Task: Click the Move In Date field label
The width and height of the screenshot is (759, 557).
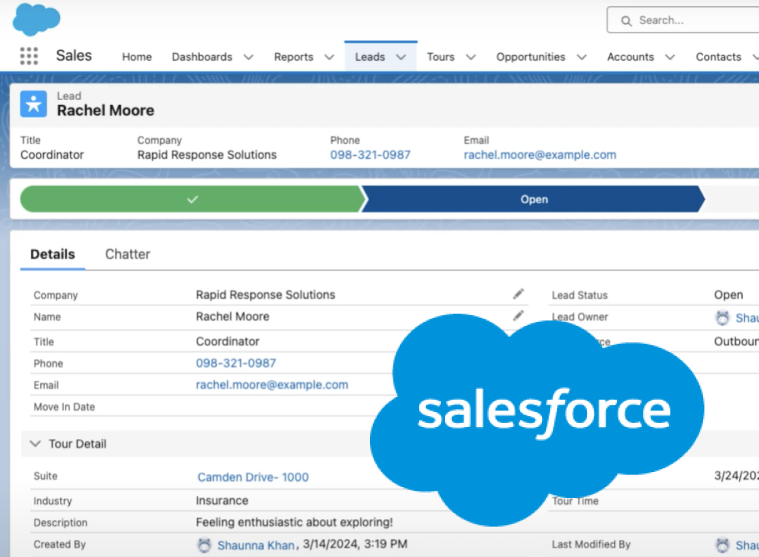Action: 64,407
